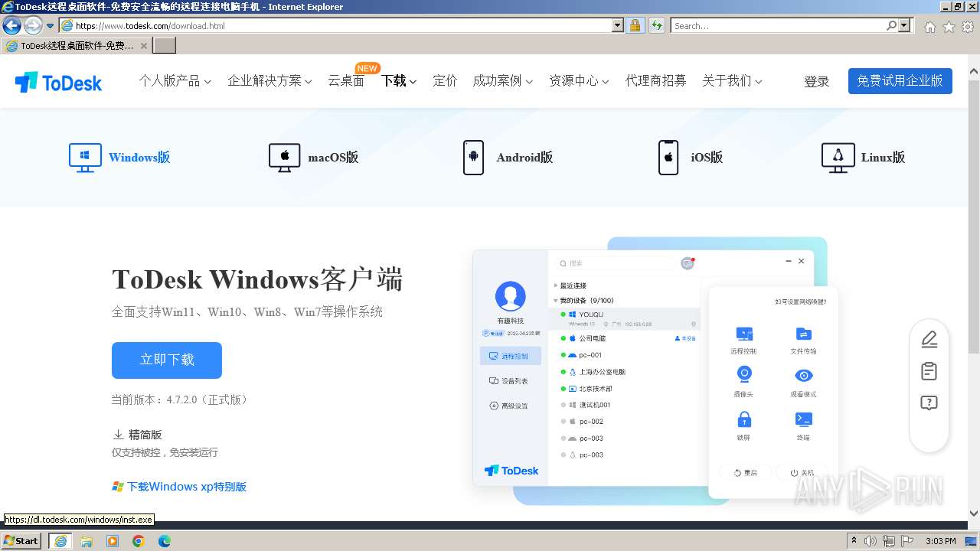Expand the 资源中心 menu
The width and height of the screenshot is (980, 551).
(x=579, y=80)
